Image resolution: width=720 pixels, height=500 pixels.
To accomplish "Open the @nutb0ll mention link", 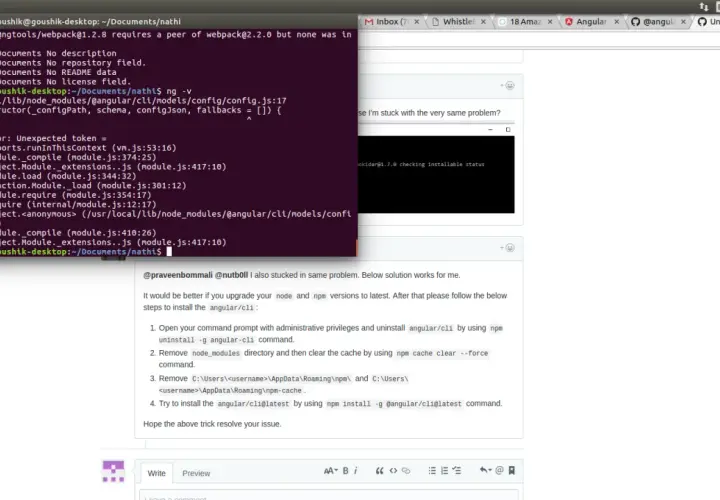I will pyautogui.click(x=231, y=275).
